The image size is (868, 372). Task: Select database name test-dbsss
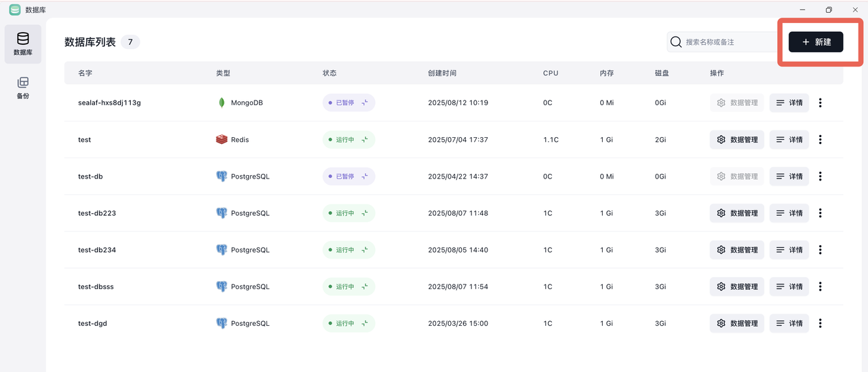tap(96, 286)
